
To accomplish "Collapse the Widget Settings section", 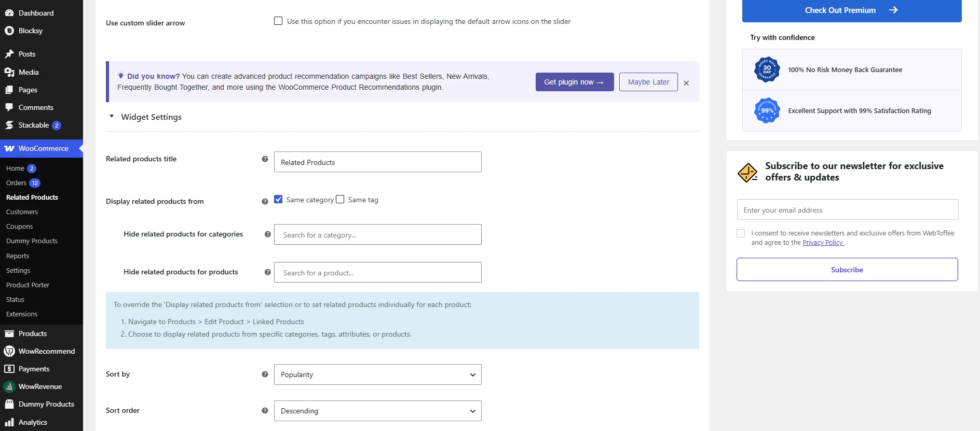I will coord(112,117).
